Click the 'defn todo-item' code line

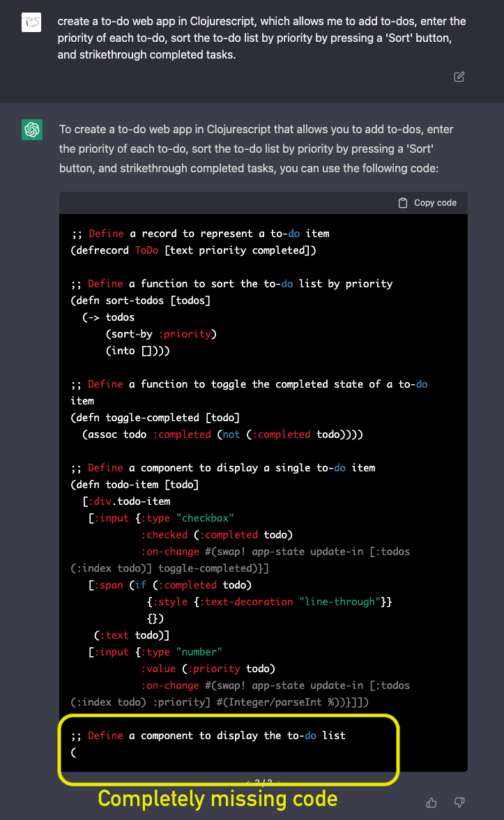135,485
